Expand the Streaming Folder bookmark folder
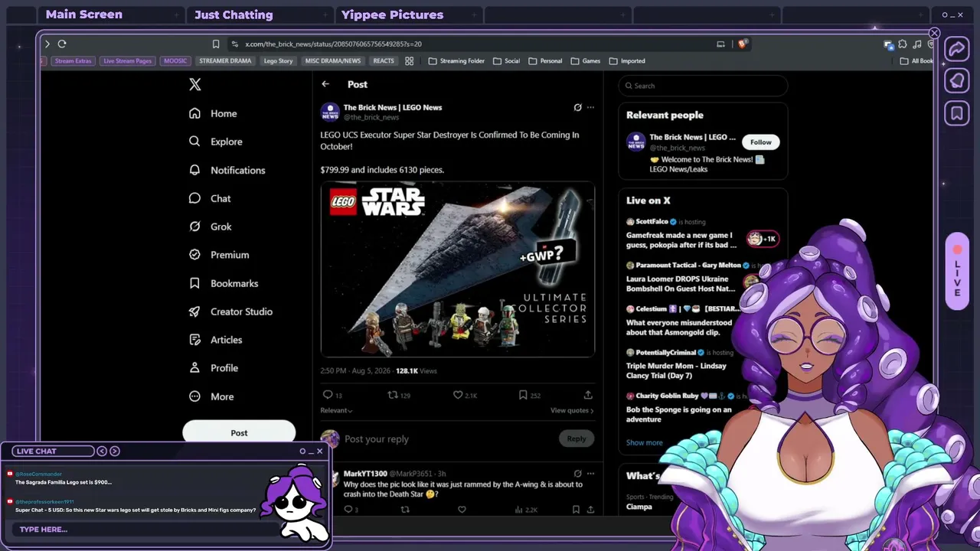This screenshot has height=551, width=980. [x=456, y=61]
